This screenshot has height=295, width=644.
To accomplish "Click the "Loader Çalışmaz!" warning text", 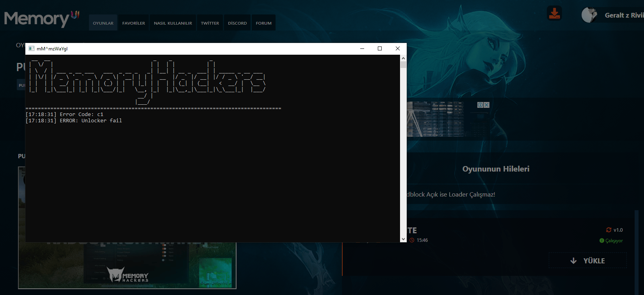I will 472,194.
